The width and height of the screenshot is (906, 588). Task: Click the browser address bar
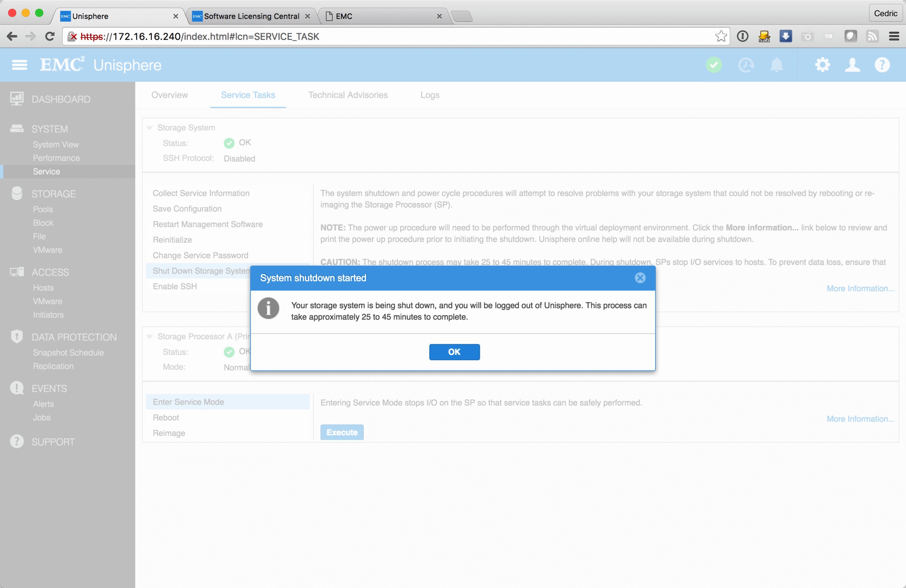click(x=381, y=36)
